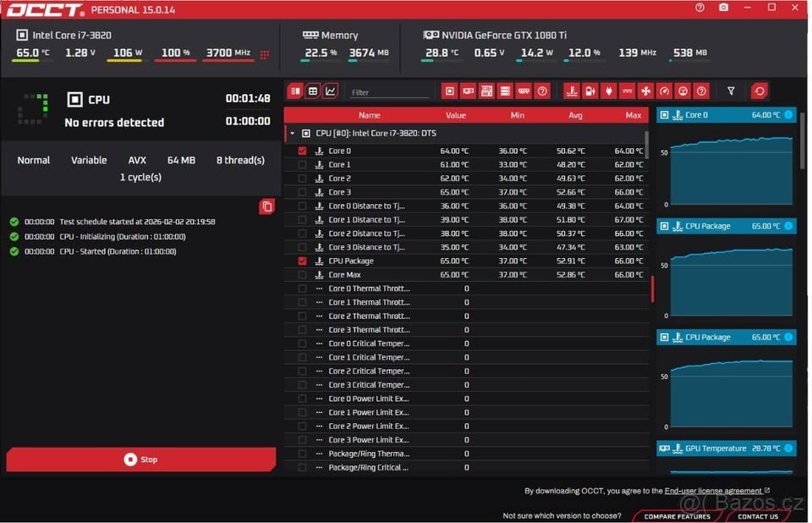Check the Core Max sensor checkbox
This screenshot has height=523, width=812.
point(303,275)
